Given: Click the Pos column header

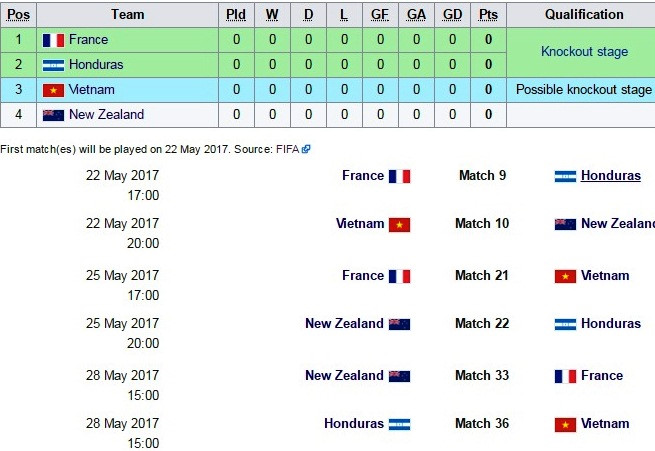Looking at the screenshot, I should [18, 15].
